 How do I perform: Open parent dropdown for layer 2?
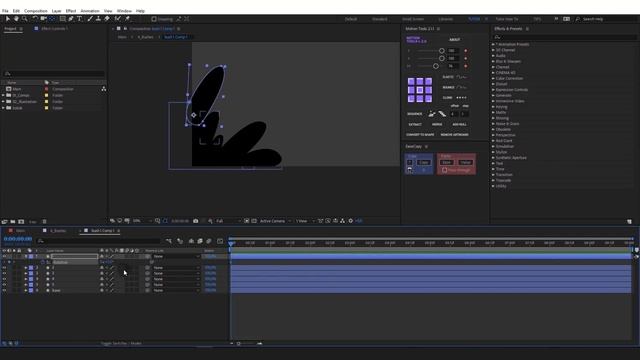pos(176,268)
